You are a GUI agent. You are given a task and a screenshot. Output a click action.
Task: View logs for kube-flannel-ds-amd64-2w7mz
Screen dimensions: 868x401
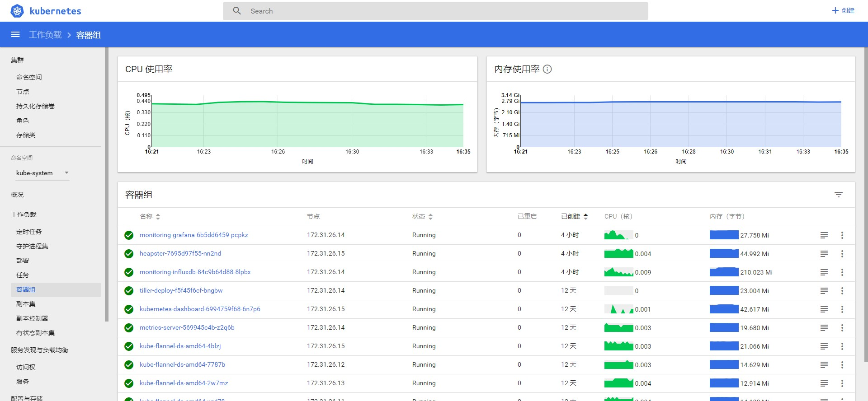(824, 383)
